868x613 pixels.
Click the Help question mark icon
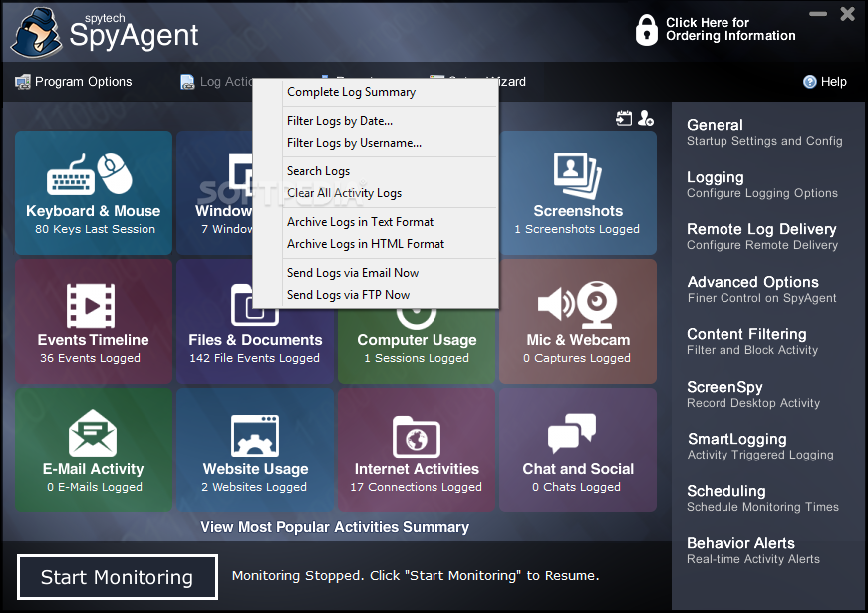tap(809, 82)
